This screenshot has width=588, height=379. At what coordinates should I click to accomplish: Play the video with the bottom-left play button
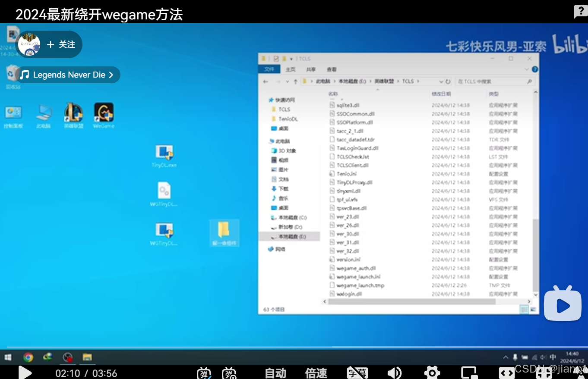[25, 373]
